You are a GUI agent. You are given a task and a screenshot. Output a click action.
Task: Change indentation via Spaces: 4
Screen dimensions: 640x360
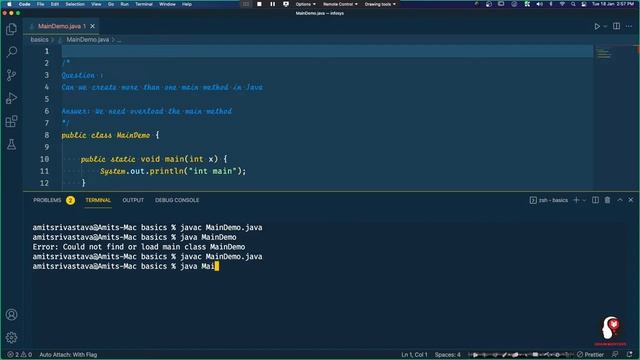[447, 355]
